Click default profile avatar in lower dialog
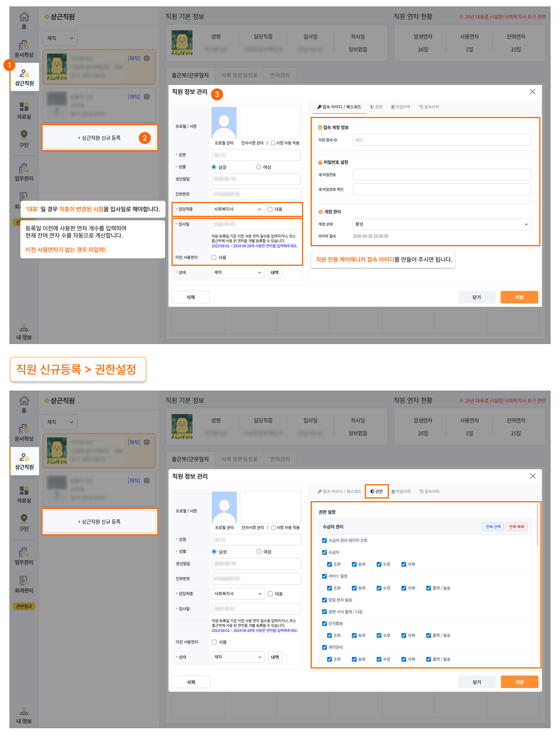This screenshot has height=735, width=560. click(225, 508)
